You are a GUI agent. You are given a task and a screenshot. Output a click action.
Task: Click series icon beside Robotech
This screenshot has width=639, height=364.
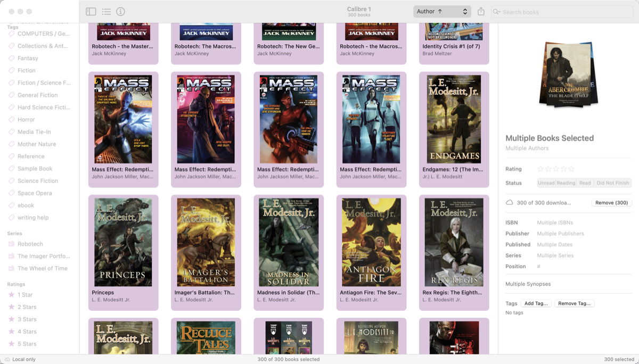tap(12, 244)
